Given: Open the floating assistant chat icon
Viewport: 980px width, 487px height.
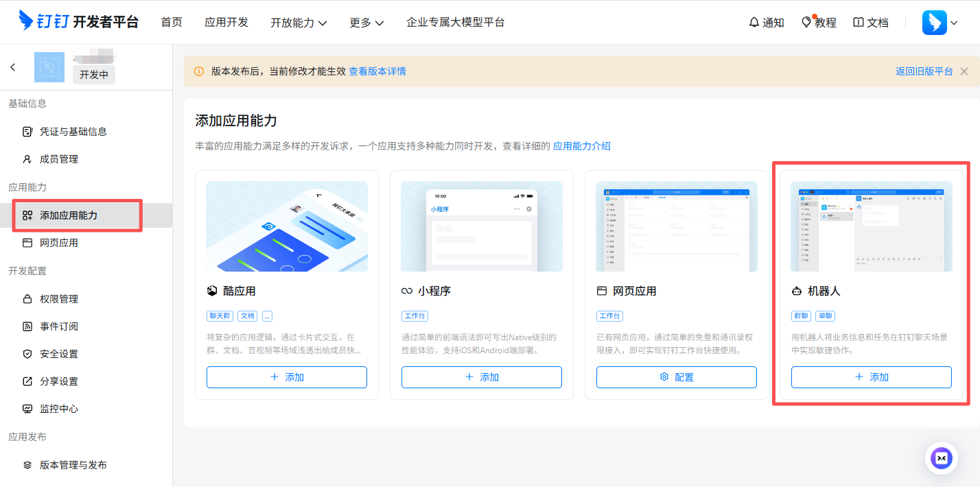Looking at the screenshot, I should pyautogui.click(x=941, y=458).
